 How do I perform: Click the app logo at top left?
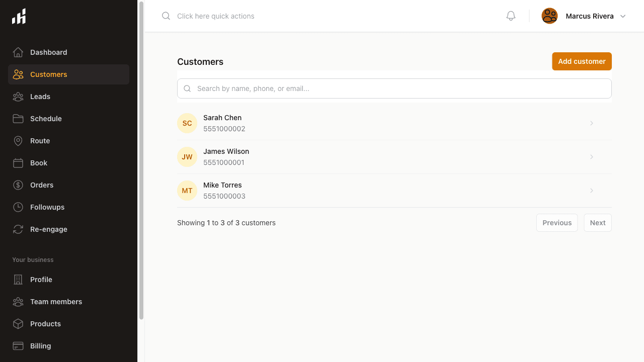point(19,16)
